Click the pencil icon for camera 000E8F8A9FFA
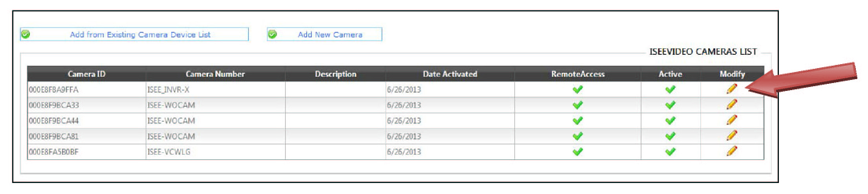Image resolution: width=868 pixels, height=194 pixels. pos(731,89)
